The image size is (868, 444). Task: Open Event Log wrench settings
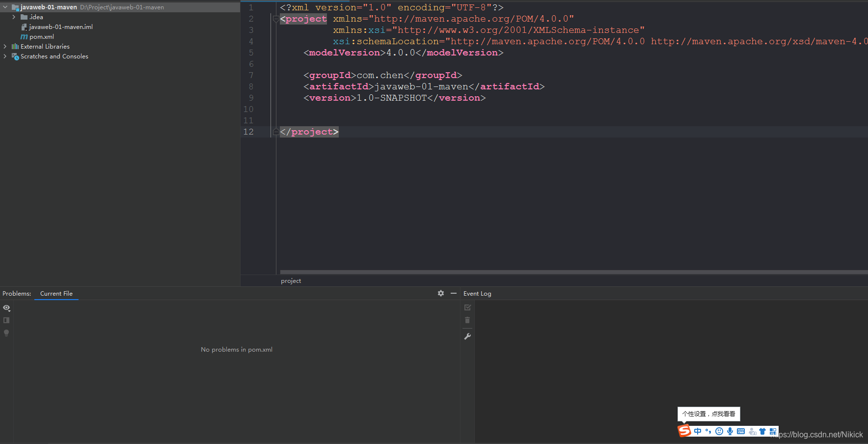click(x=467, y=336)
